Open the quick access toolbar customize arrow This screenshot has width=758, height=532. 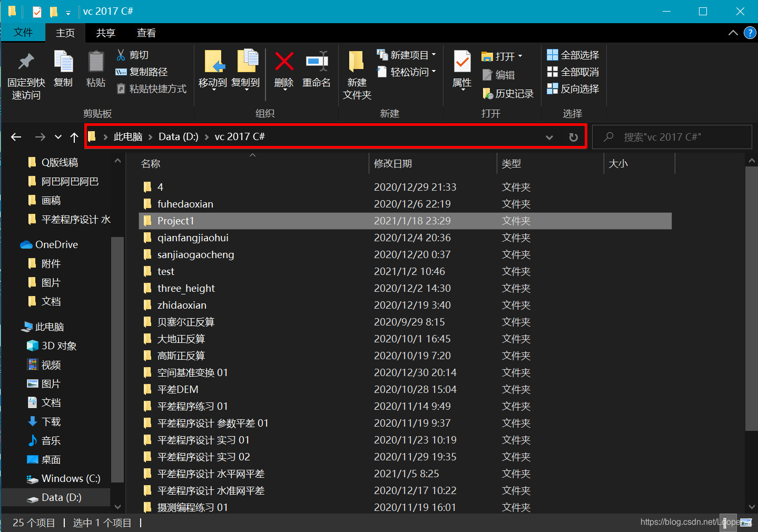click(68, 12)
